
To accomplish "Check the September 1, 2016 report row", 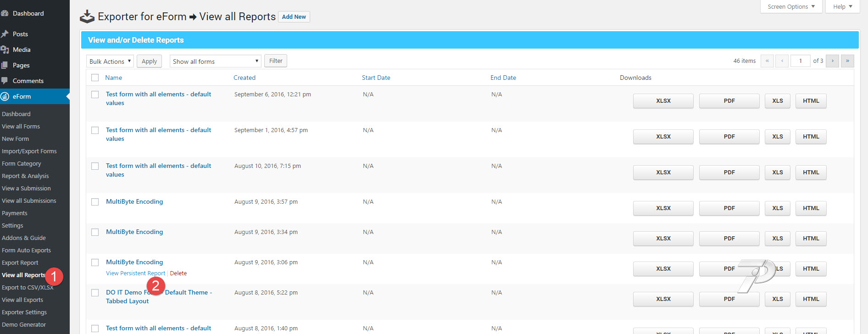I will coord(95,130).
